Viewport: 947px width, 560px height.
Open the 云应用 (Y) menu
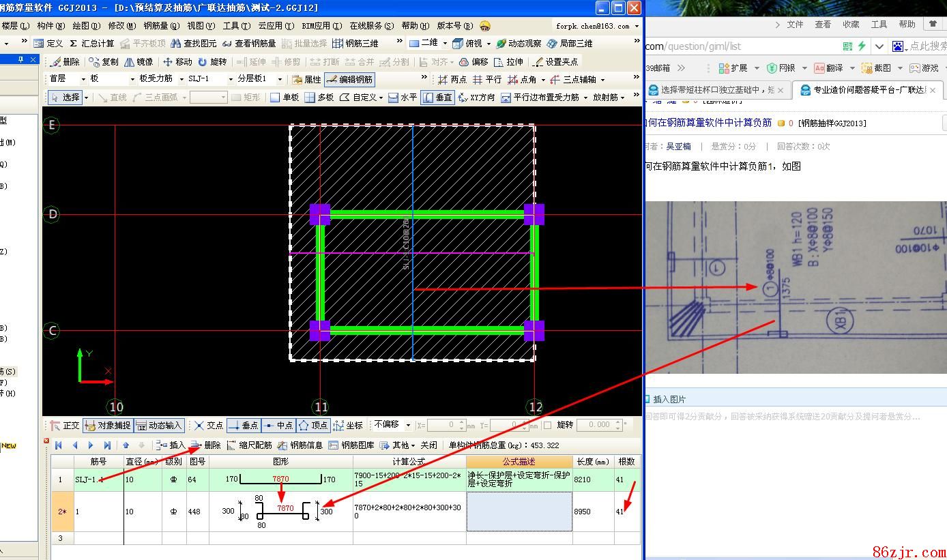pos(276,26)
